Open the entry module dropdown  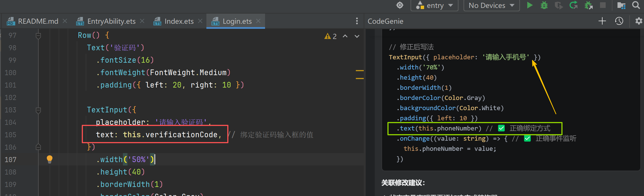(435, 5)
